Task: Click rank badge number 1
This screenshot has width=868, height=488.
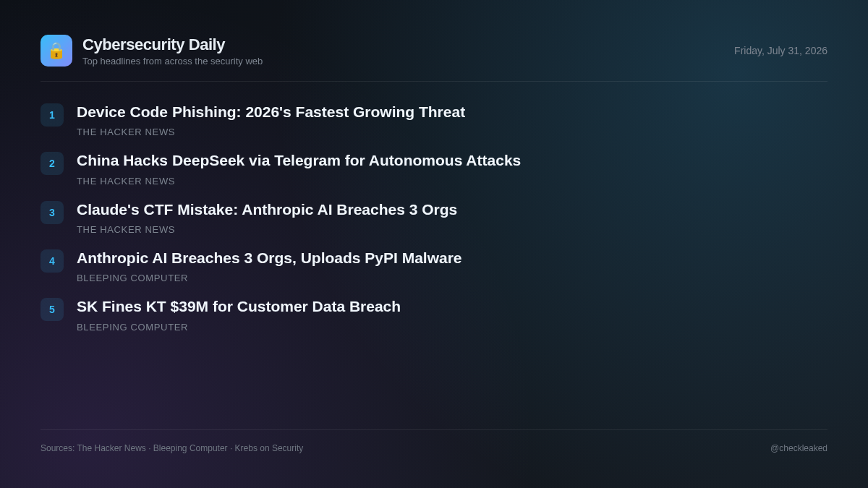Action: [x=52, y=115]
